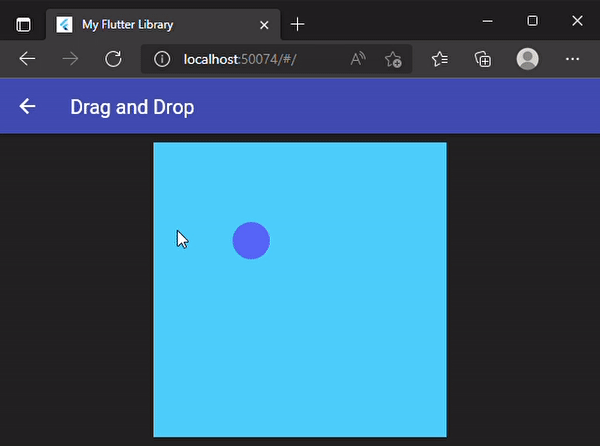The image size is (600, 446).
Task: Click the browser forward arrow
Action: coord(70,59)
